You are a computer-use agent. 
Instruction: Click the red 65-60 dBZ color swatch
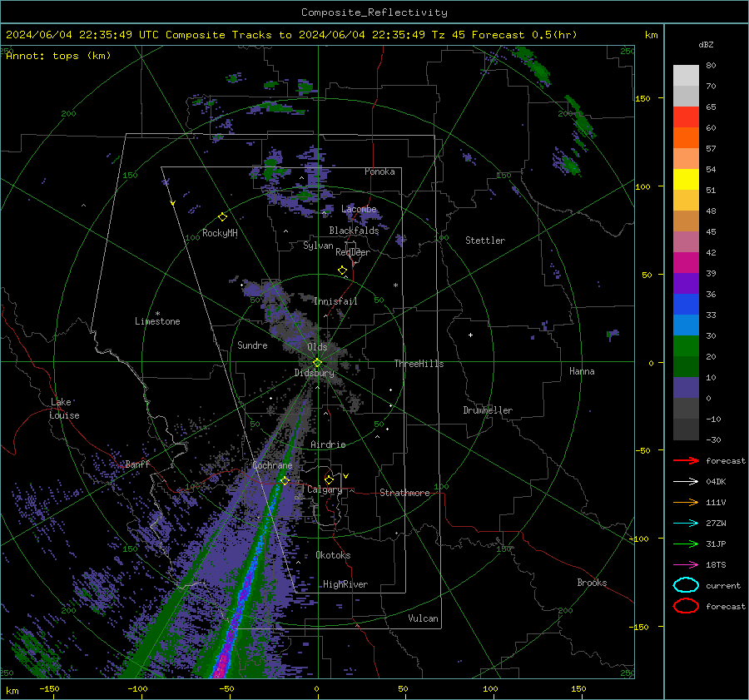coord(686,117)
